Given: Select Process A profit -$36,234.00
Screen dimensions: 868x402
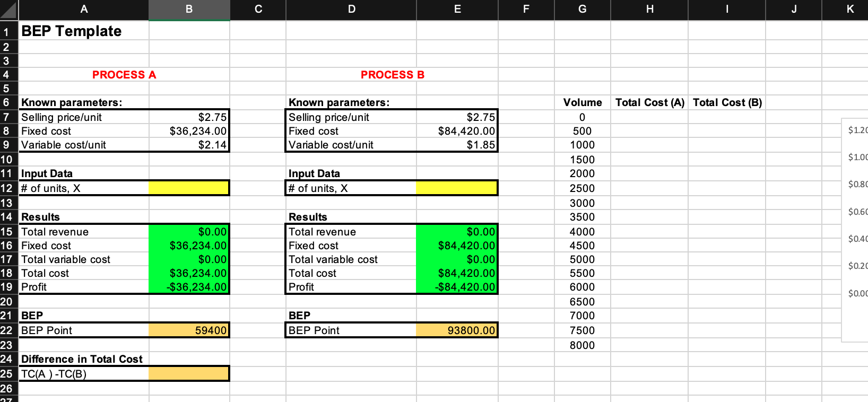Looking at the screenshot, I should pyautogui.click(x=189, y=287).
